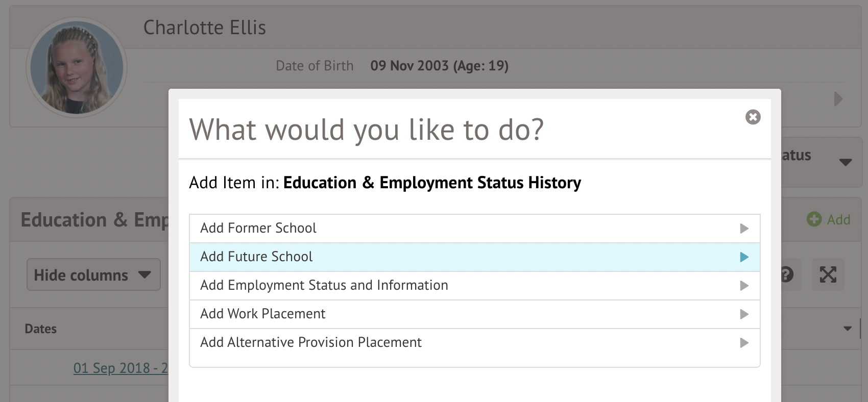The height and width of the screenshot is (402, 868).
Task: Click arrow beside Add Work Placement
Action: tap(744, 314)
